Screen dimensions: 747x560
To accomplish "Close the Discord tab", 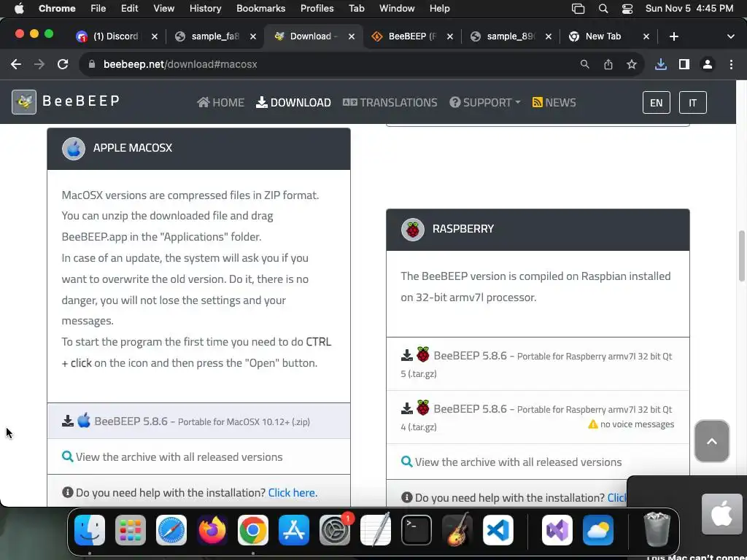I will pos(155,36).
